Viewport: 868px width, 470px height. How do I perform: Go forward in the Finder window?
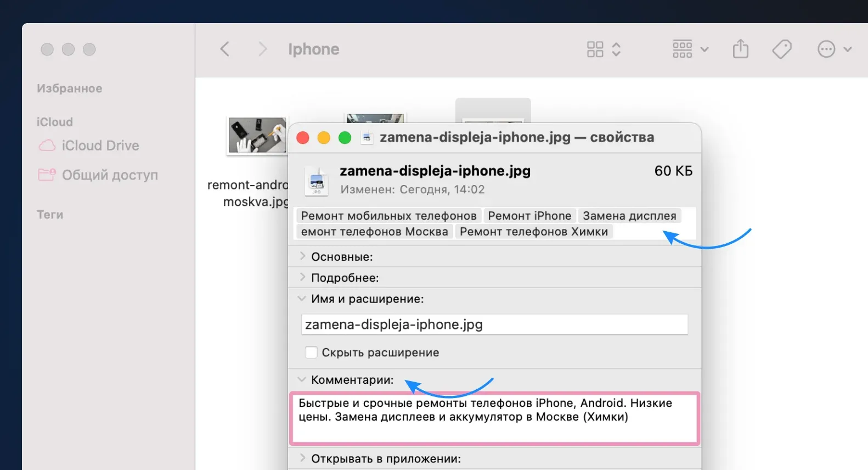pos(262,49)
